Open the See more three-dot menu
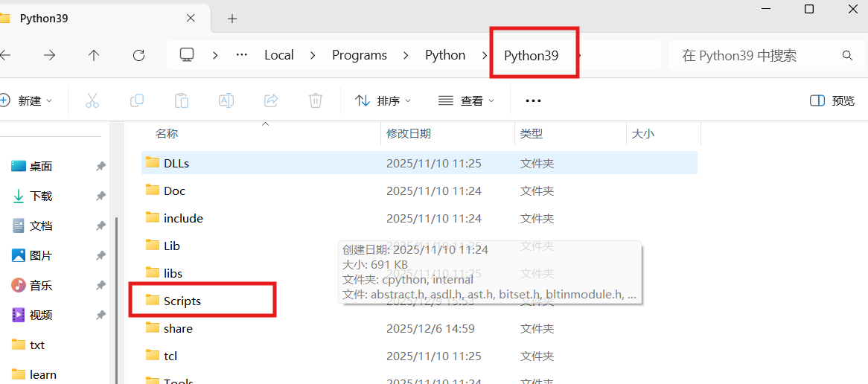 (x=533, y=100)
